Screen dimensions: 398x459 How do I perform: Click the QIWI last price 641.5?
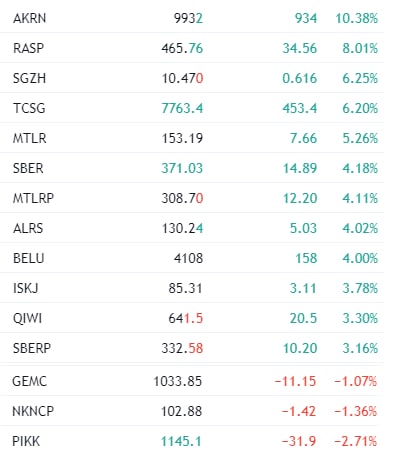[185, 318]
